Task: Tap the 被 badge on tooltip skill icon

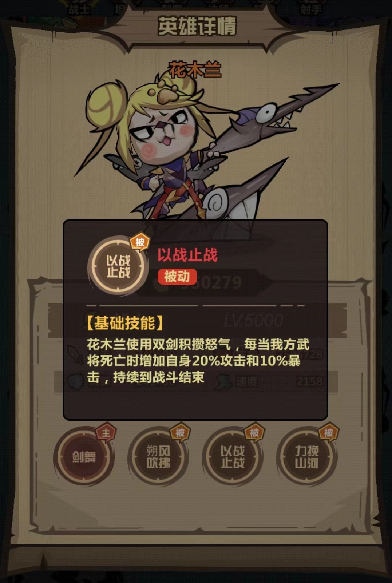Action: click(140, 242)
